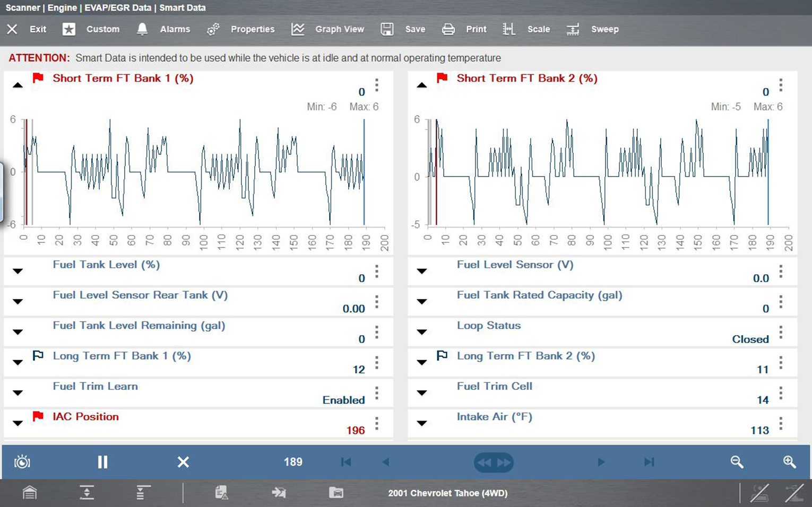Toggle alarm flag on Long Term FT Bank 1

click(38, 356)
